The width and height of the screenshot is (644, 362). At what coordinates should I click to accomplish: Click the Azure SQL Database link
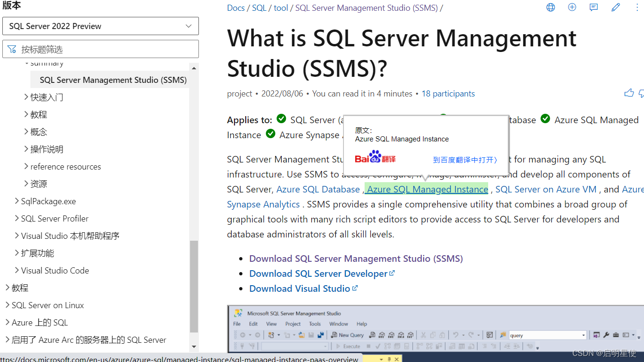pos(318,189)
